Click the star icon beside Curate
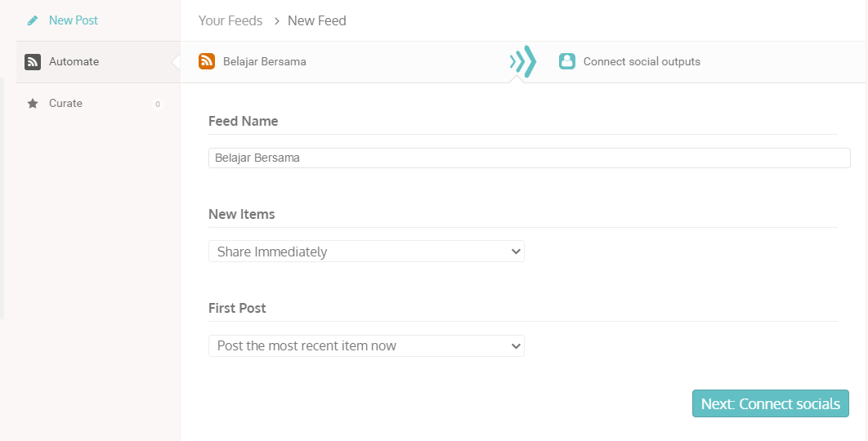 [x=33, y=104]
